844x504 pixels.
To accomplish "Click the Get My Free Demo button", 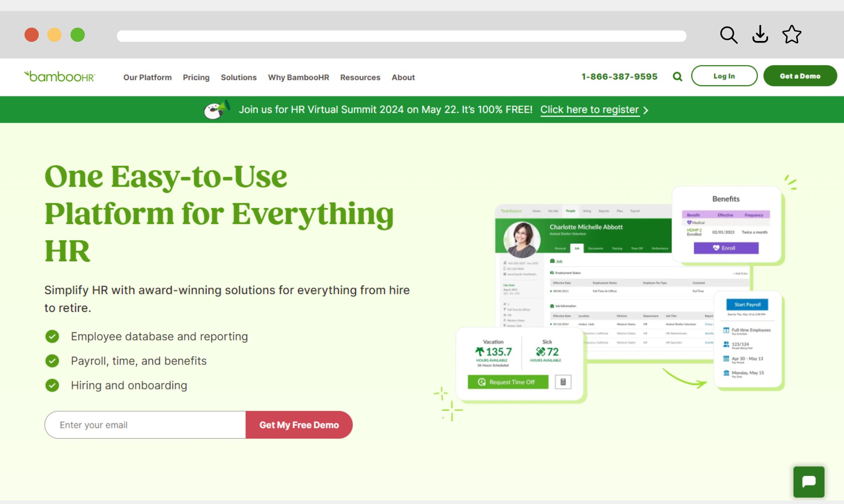I will coord(299,425).
